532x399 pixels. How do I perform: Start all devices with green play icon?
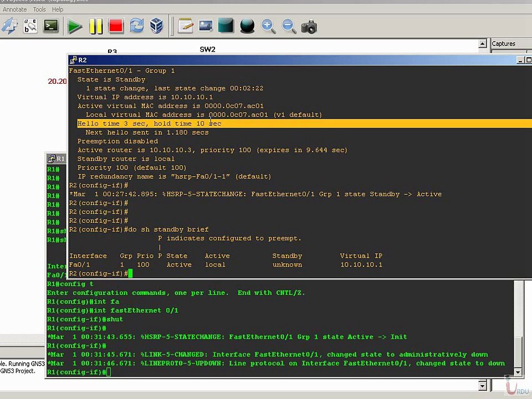74,26
